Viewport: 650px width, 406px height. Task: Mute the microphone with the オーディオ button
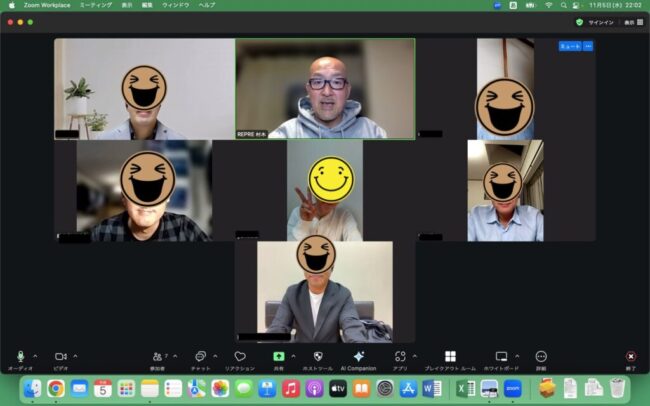pos(20,357)
